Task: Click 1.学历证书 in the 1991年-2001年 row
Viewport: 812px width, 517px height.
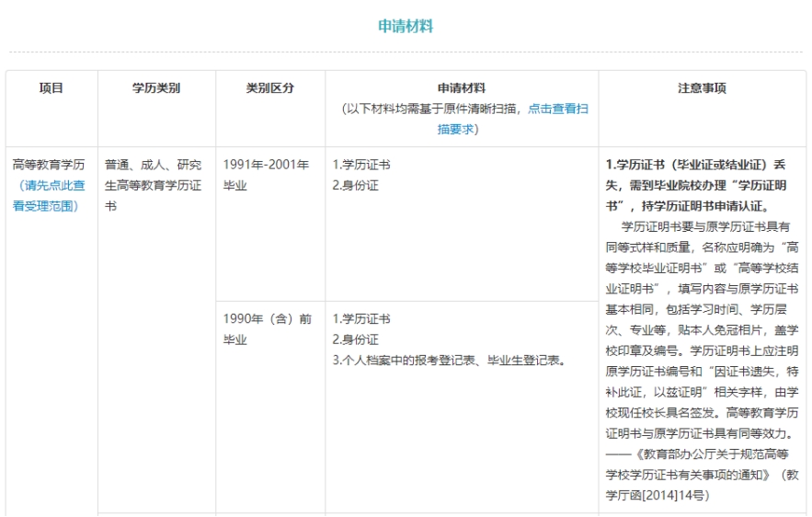Action: pos(360,166)
